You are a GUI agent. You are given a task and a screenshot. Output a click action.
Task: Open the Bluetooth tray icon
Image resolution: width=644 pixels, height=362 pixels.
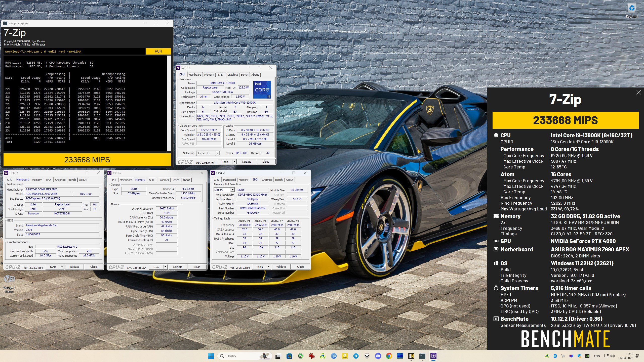[555, 356]
